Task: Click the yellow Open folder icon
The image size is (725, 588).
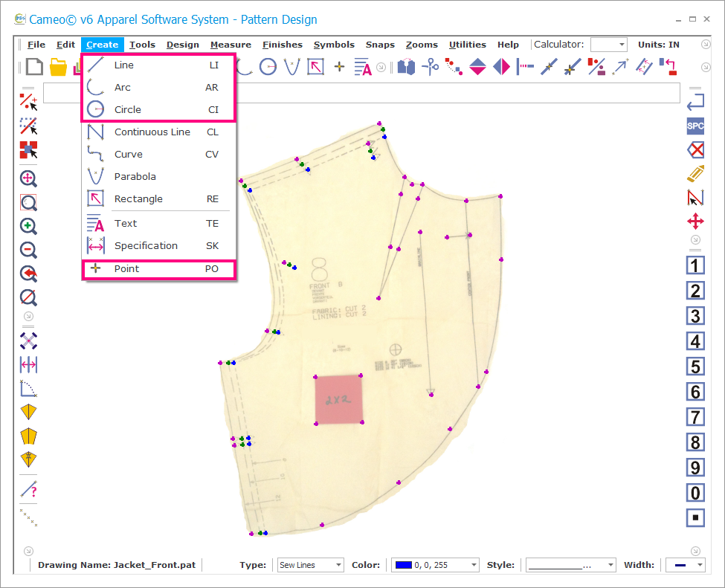Action: [58, 67]
